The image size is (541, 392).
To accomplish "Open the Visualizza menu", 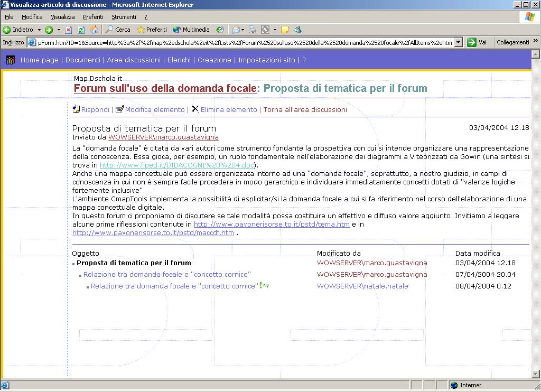I will tap(62, 17).
